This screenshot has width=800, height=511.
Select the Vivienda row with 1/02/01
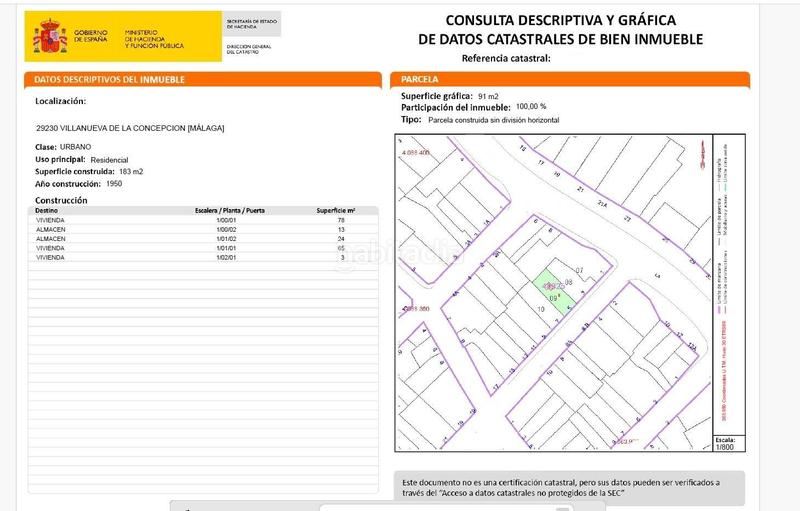[200, 258]
